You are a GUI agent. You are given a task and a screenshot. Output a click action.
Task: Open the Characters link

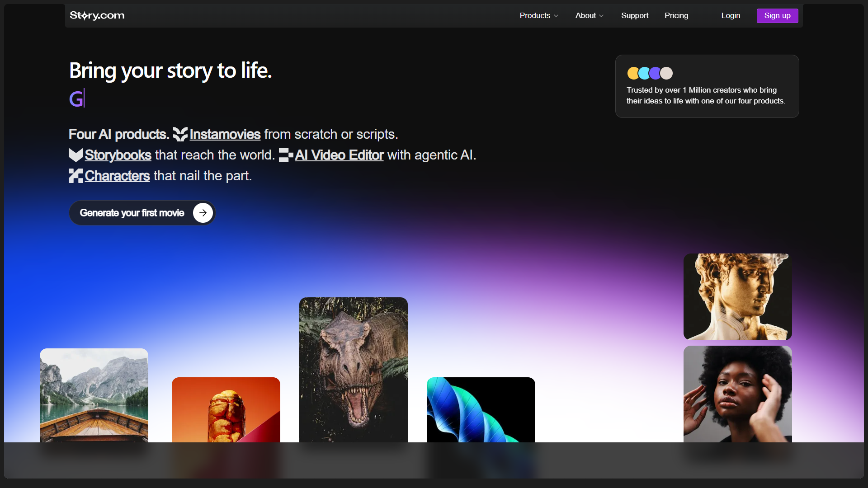point(118,176)
